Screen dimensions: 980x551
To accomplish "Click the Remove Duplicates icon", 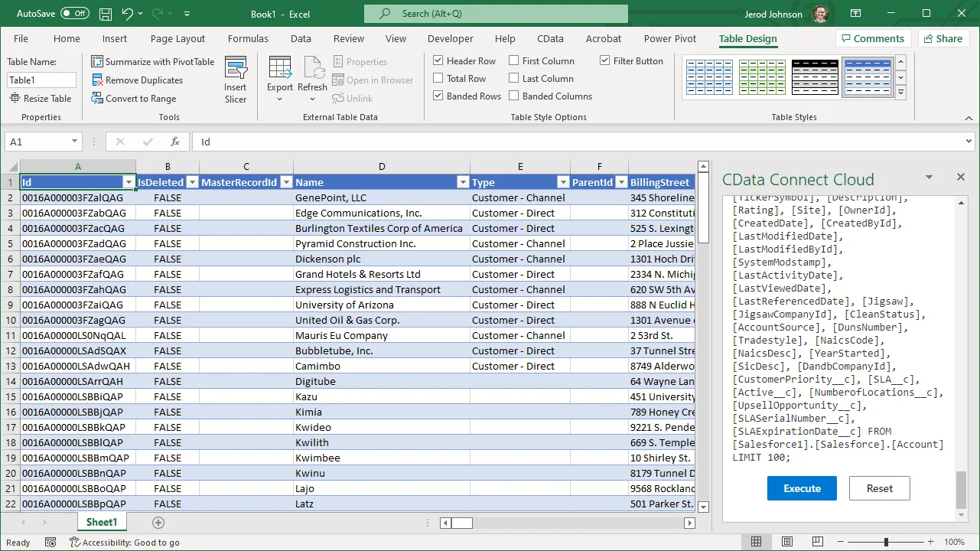I will (97, 80).
